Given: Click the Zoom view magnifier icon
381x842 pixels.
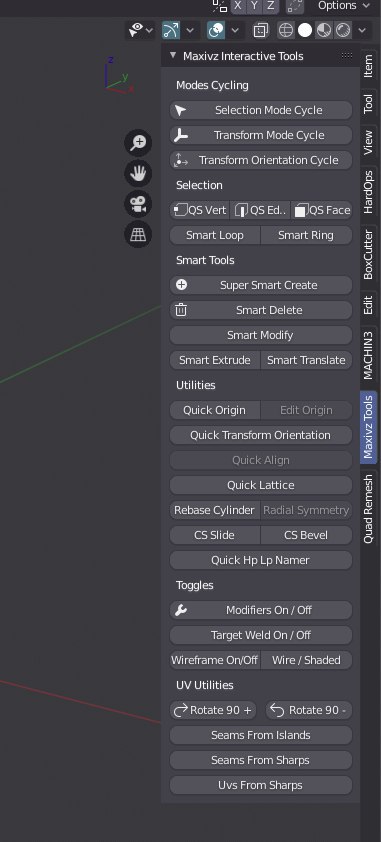Looking at the screenshot, I should click(x=138, y=143).
